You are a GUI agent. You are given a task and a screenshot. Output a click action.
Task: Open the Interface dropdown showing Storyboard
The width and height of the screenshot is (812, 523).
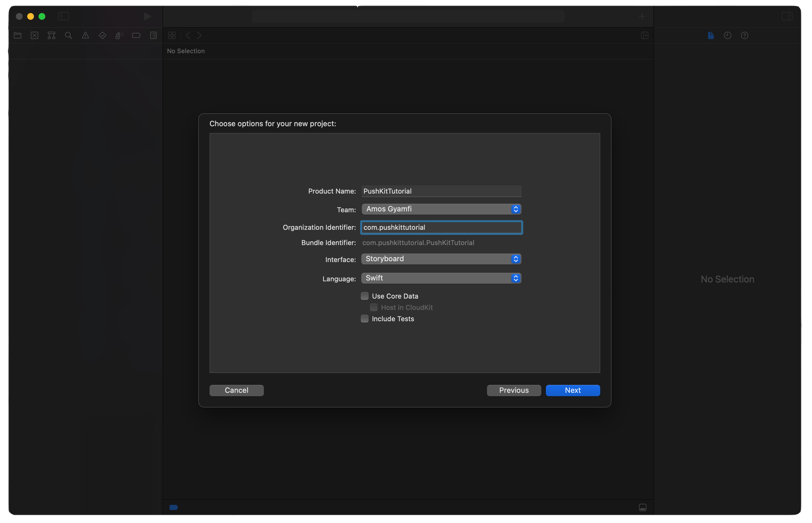[x=441, y=259]
